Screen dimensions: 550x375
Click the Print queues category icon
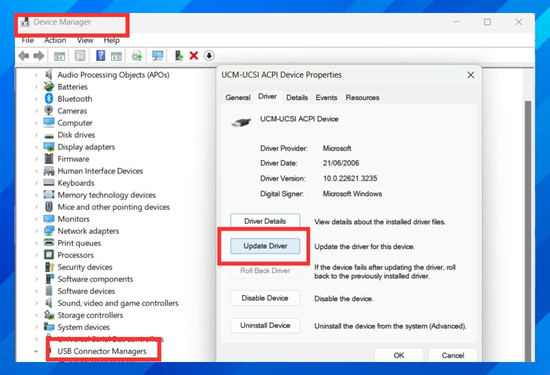click(49, 243)
